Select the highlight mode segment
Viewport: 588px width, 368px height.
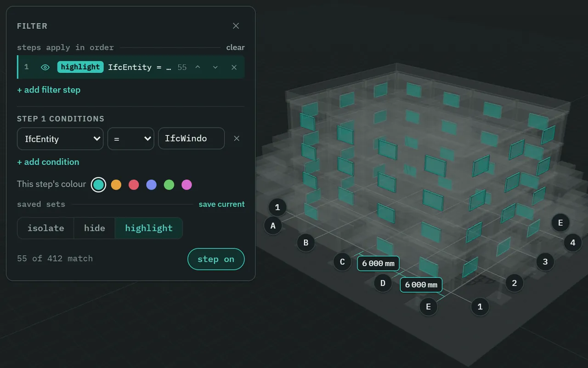click(x=149, y=228)
